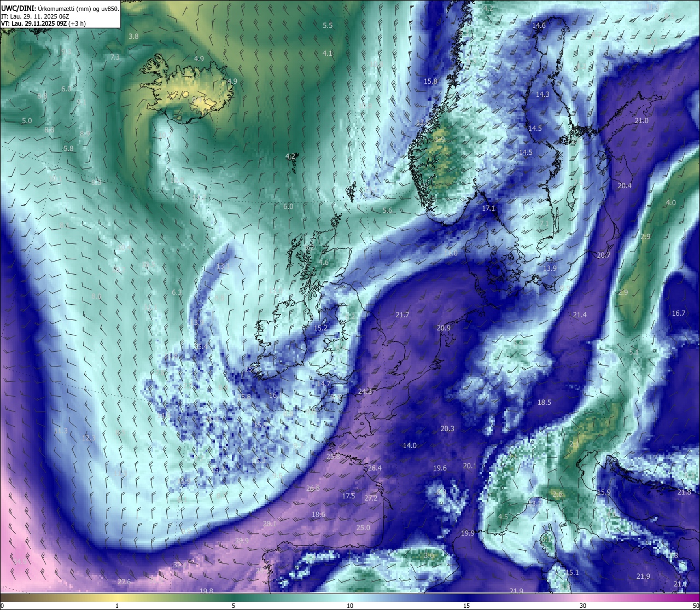The height and width of the screenshot is (610, 700).
Task: Click the 5.0 value at the west edge
Action: (27, 121)
